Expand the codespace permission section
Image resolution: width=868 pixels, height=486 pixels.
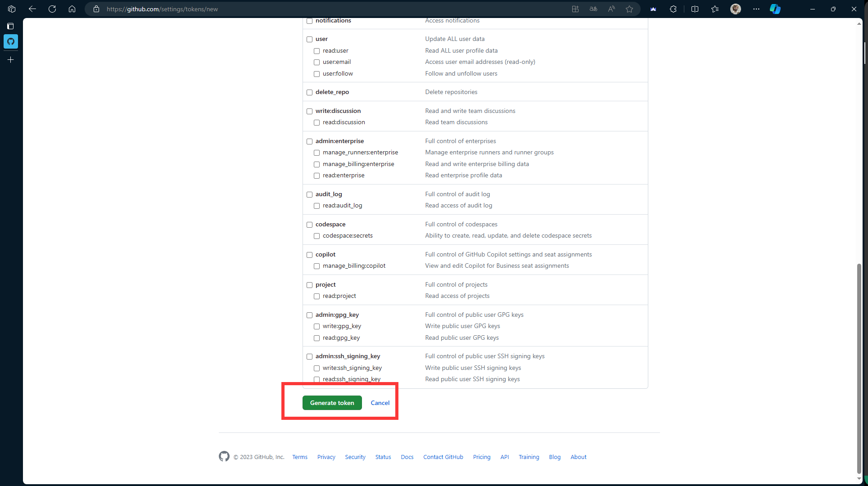pos(309,224)
